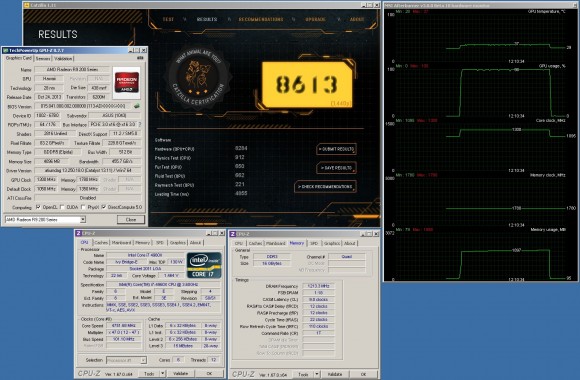The width and height of the screenshot is (580, 380).
Task: Click Validate in the CPU-Z processor window
Action: click(181, 374)
